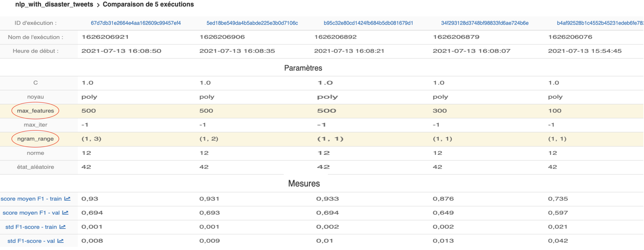Open the std F1-score - train metric link
Viewport: 644px width, 250px height.
tap(31, 227)
